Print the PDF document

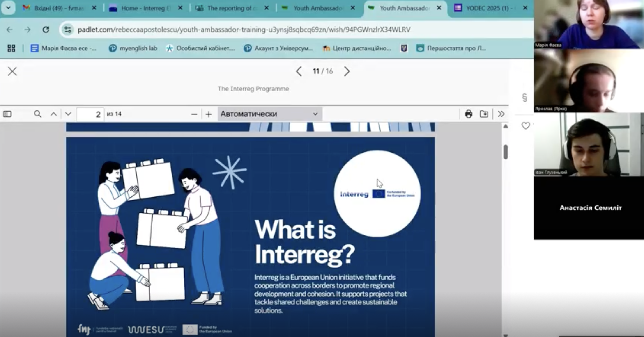469,114
